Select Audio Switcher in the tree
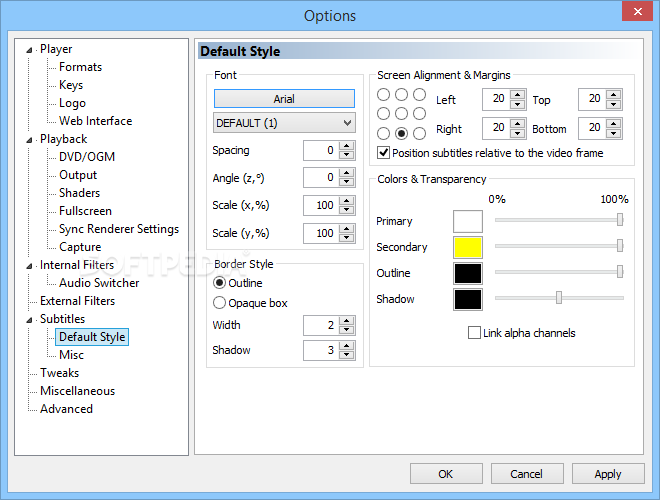Screen dimensions: 660x500 99,283
